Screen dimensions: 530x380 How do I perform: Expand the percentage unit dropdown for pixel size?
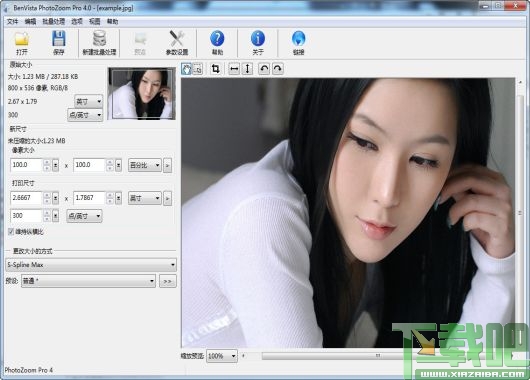click(145, 165)
